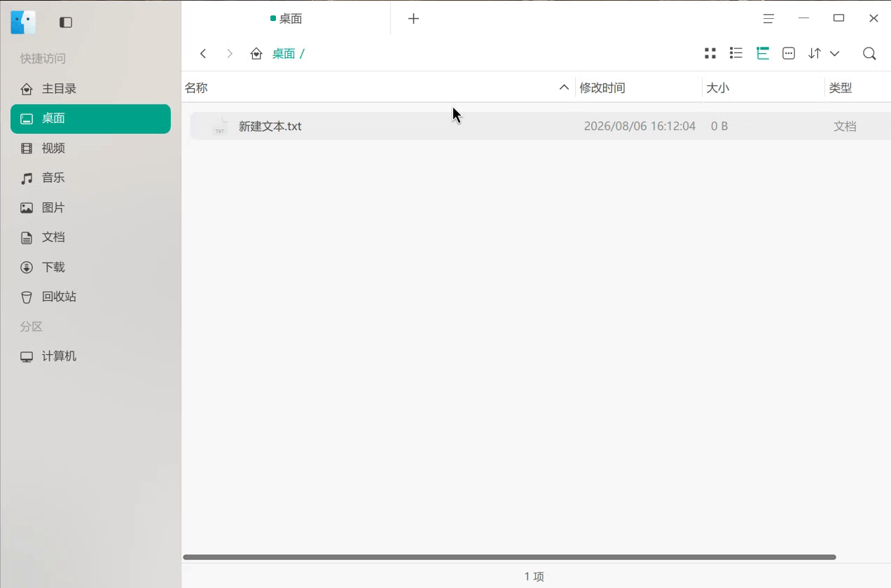The height and width of the screenshot is (588, 891).
Task: Click the date 2026/08/06 16:12:04
Action: 640,126
